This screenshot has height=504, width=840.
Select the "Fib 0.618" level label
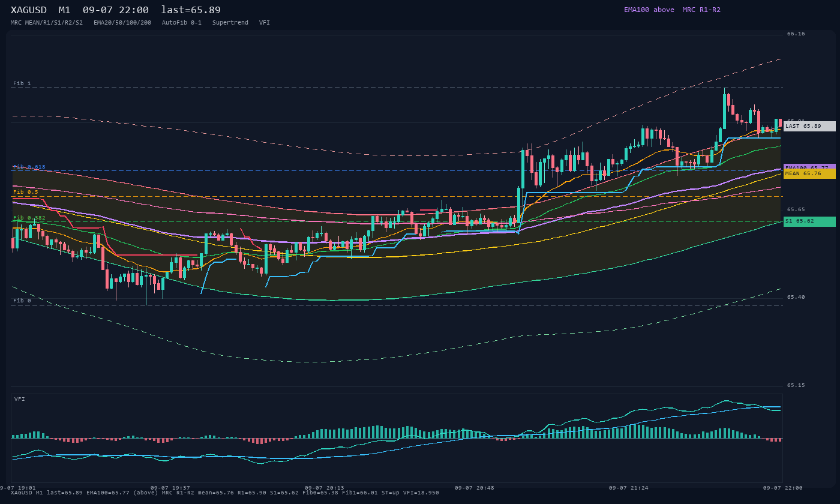pos(29,167)
